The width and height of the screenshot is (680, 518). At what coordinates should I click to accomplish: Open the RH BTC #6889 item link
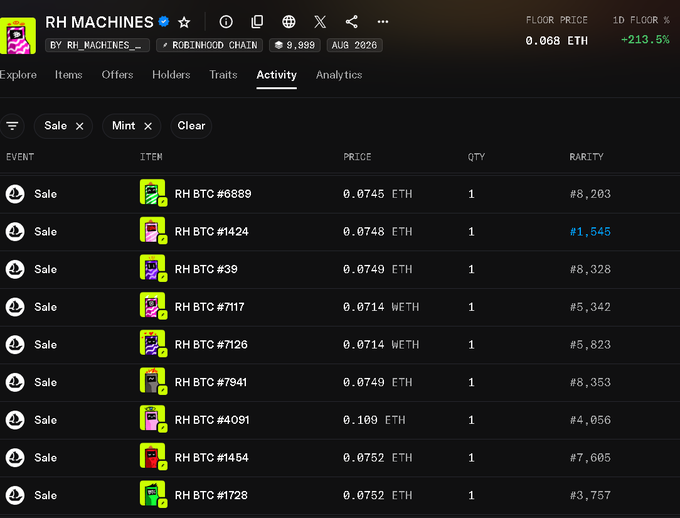point(213,194)
